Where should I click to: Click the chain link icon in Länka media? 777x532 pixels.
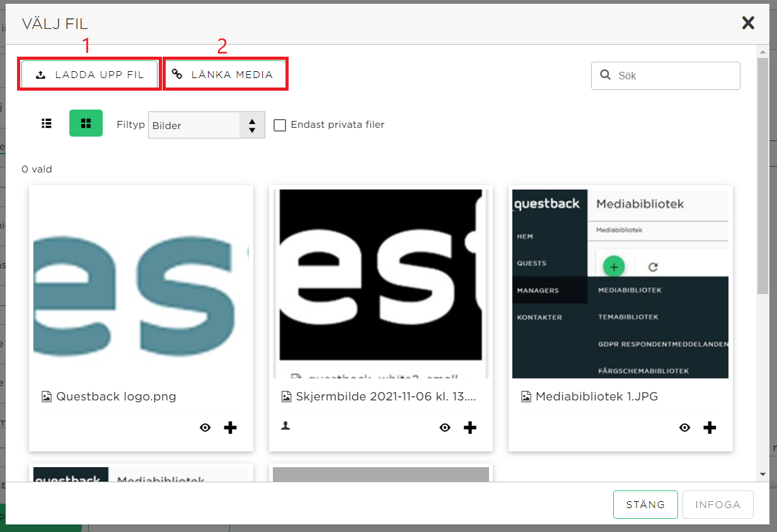(x=177, y=75)
